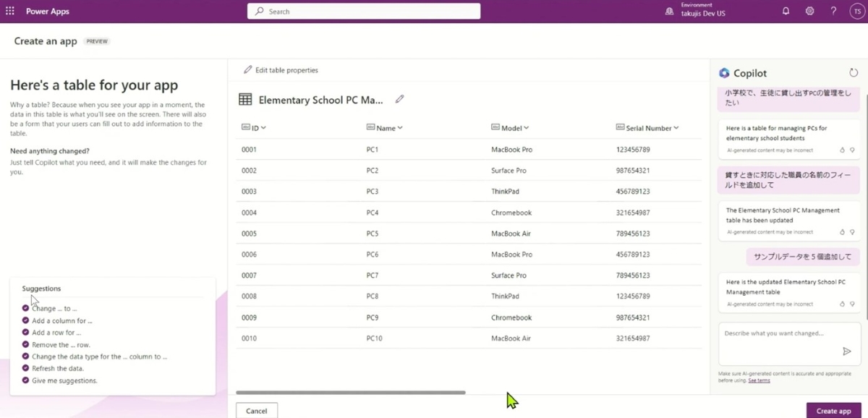This screenshot has width=868, height=418.
Task: Open the See terms link
Action: click(759, 380)
